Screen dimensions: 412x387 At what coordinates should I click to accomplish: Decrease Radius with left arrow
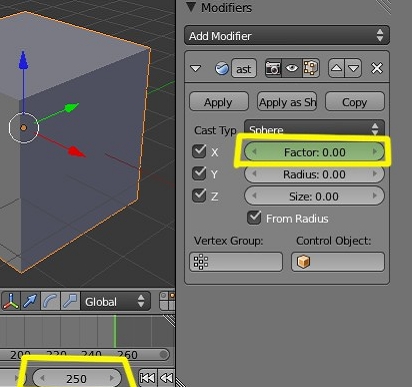[254, 174]
